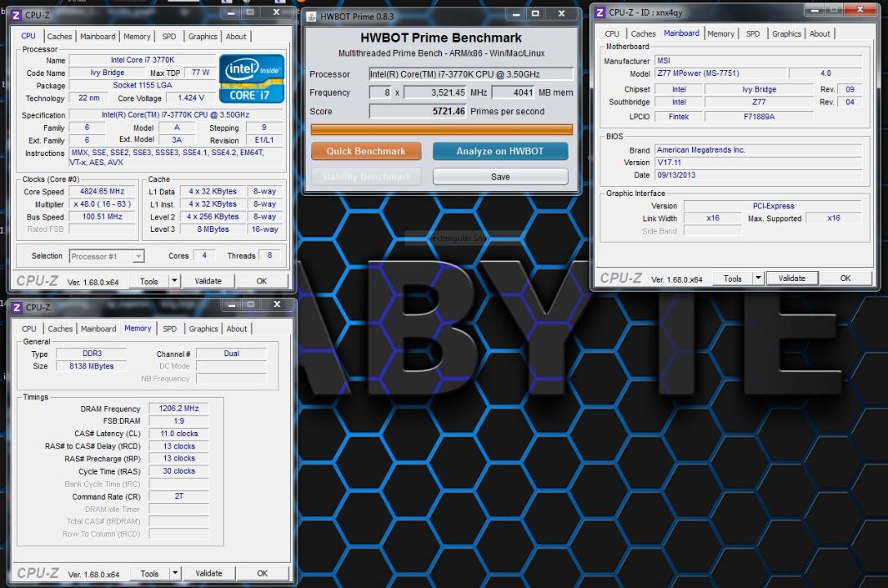Click CPU-Z title icon in Mainboard window
The image size is (888, 588).
600,12
